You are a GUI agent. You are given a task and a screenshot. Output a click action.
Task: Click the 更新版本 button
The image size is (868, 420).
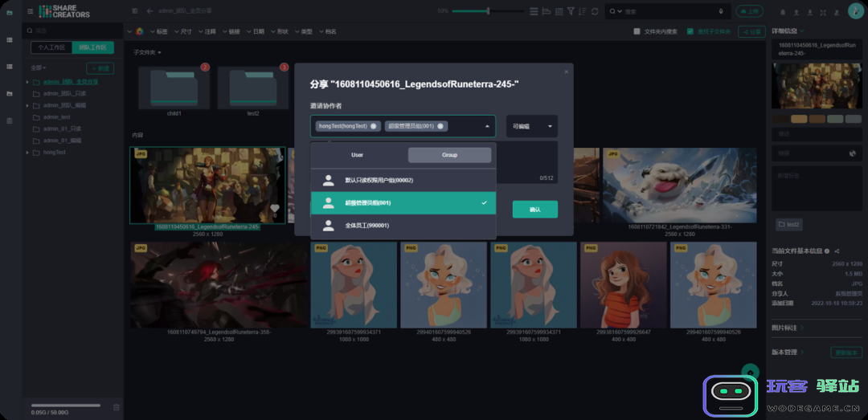846,353
